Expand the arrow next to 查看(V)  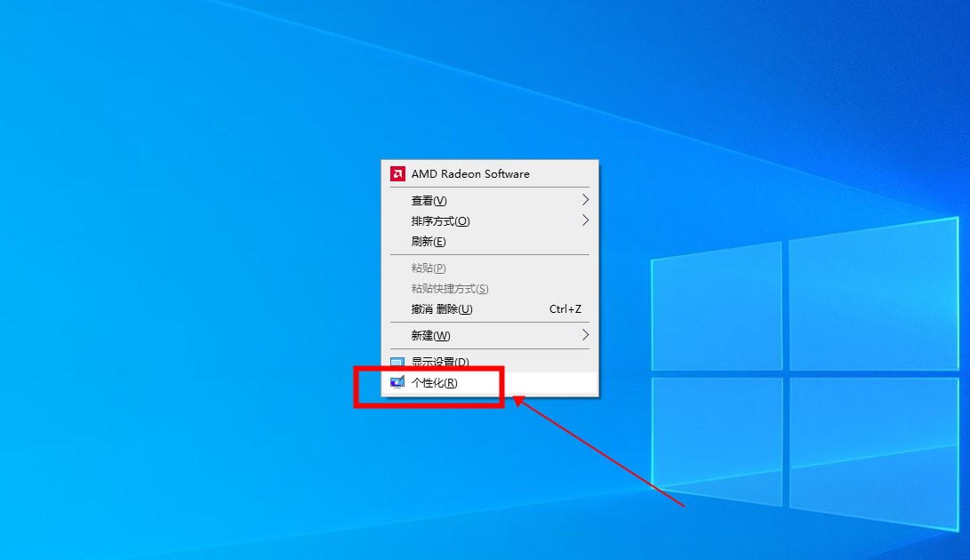(585, 200)
